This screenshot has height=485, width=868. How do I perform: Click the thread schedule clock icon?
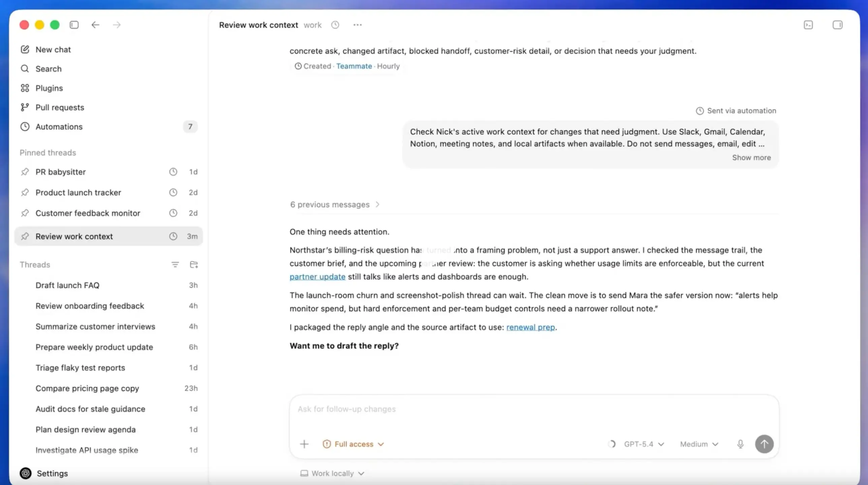(x=335, y=25)
